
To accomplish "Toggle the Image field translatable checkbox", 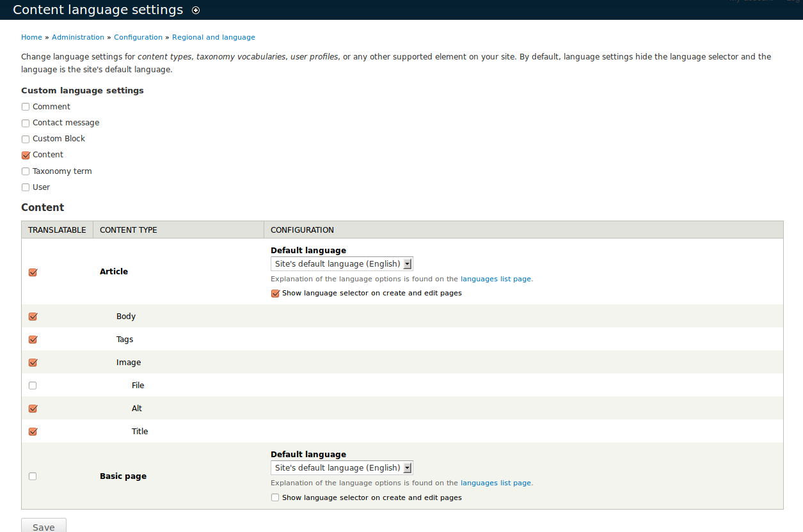I will [x=33, y=362].
